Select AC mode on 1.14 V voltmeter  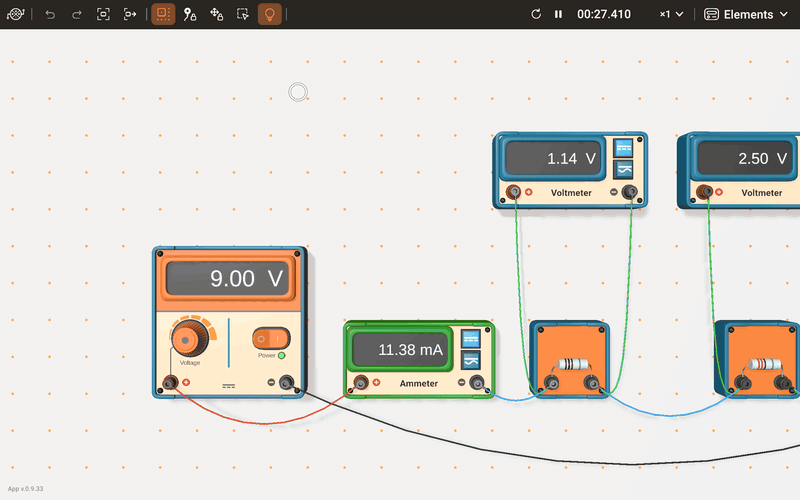click(623, 169)
